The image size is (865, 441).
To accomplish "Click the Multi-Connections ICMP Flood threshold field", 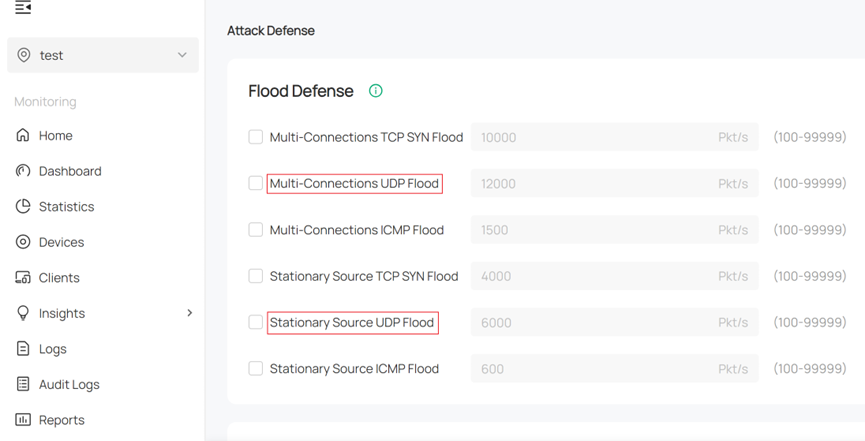I will pyautogui.click(x=615, y=230).
